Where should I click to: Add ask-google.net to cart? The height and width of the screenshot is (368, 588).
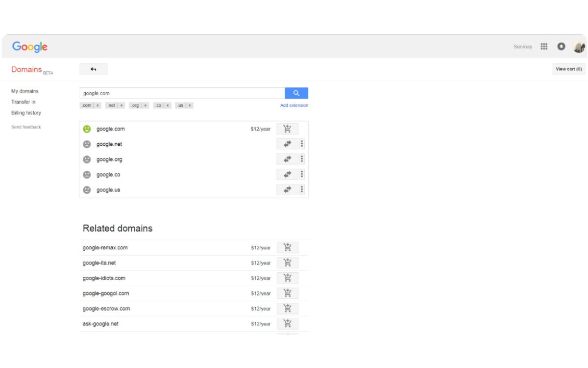(x=288, y=324)
